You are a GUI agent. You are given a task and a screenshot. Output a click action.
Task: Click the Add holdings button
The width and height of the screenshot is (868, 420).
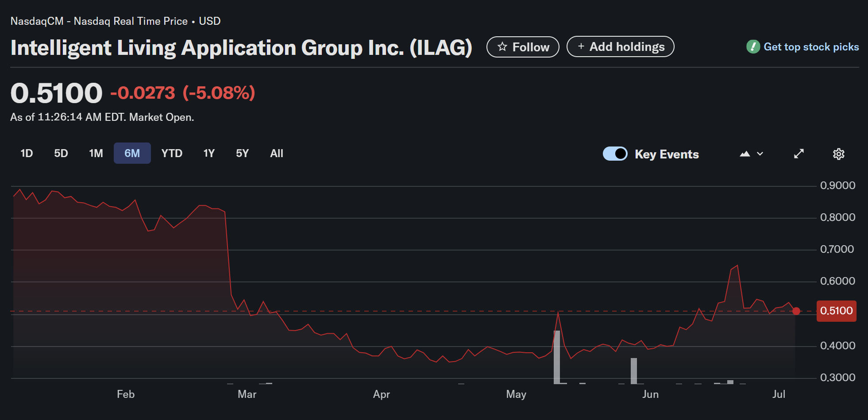[620, 46]
